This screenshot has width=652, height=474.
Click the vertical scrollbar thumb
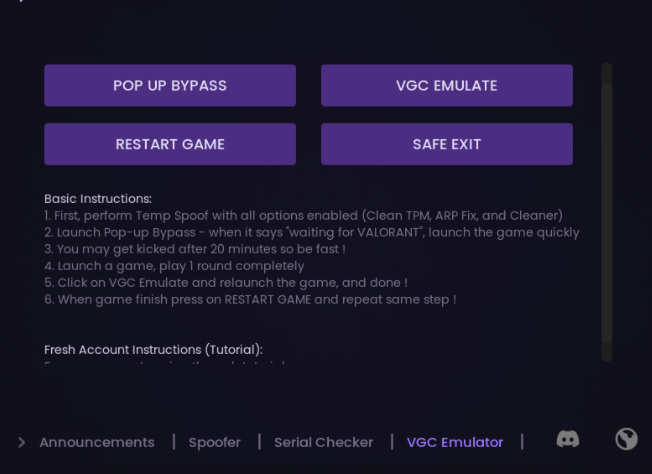pyautogui.click(x=607, y=213)
